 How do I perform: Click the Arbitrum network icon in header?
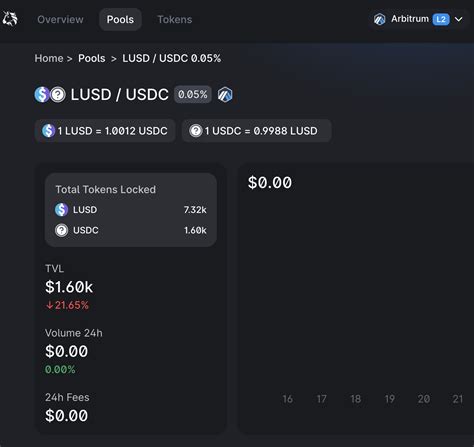tap(380, 19)
